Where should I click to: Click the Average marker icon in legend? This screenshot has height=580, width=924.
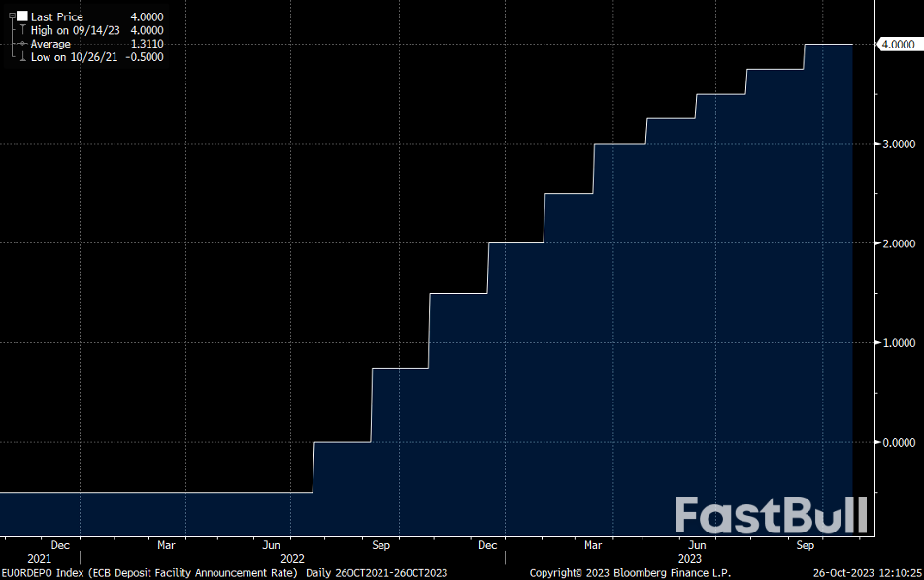pos(22,44)
